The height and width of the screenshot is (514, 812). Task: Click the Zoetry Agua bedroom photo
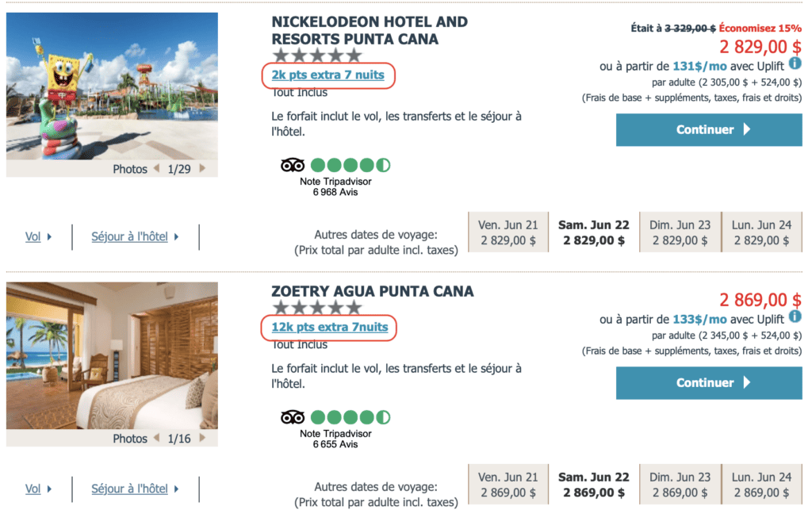coord(112,355)
